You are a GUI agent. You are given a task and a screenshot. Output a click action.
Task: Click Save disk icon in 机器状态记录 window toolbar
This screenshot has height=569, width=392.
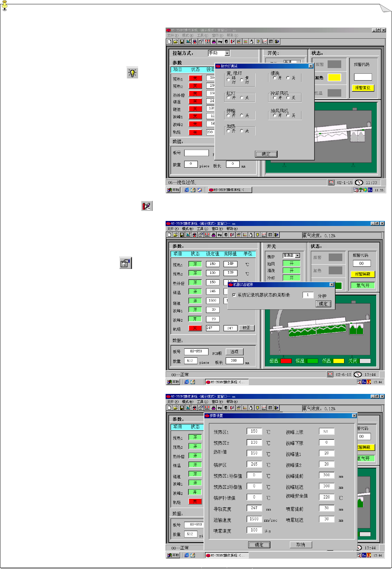pyautogui.click(x=182, y=235)
